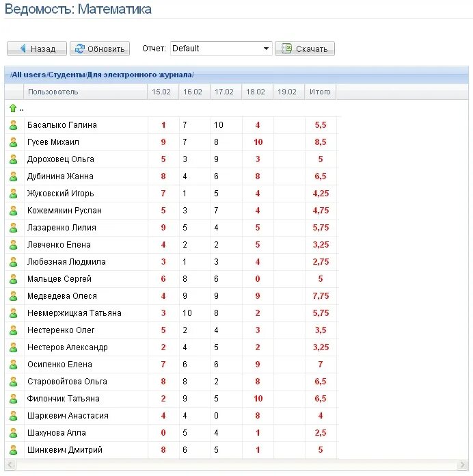The image size is (473, 476).
Task: Click the right arrow of horizontal scrollbar
Action: [x=462, y=464]
